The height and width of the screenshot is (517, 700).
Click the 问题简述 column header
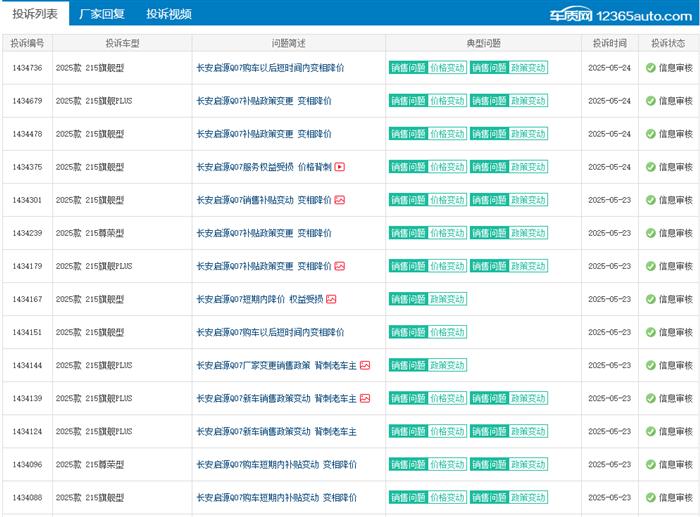click(289, 43)
